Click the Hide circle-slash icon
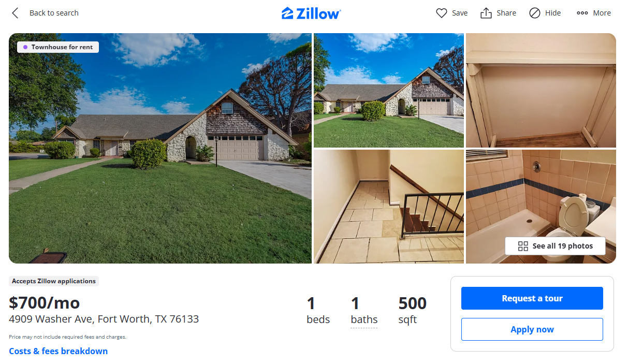Image resolution: width=628 pixels, height=364 pixels. (535, 13)
